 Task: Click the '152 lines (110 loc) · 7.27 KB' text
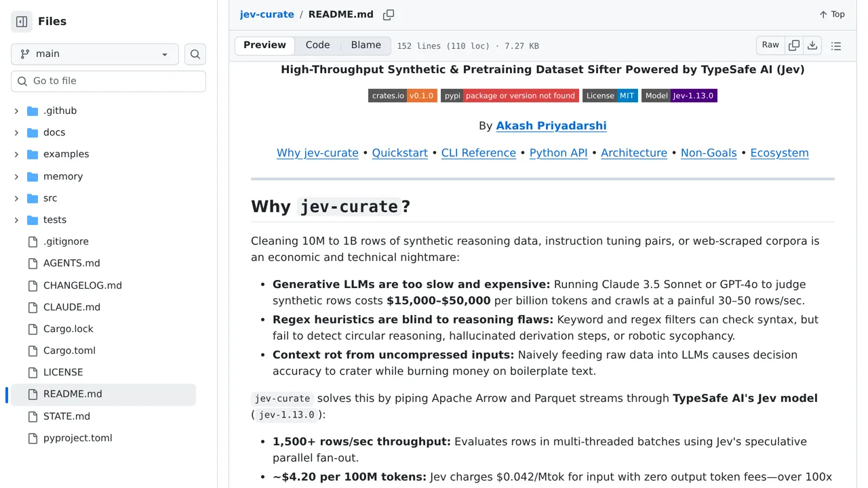click(x=468, y=46)
